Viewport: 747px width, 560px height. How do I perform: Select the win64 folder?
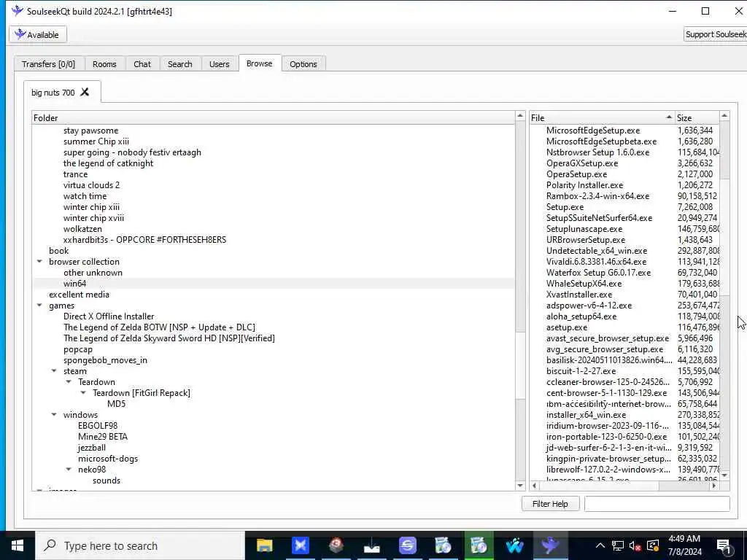(75, 284)
